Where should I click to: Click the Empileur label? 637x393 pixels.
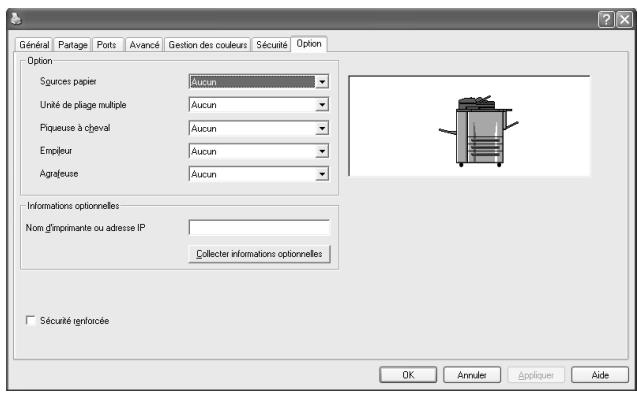coord(56,151)
